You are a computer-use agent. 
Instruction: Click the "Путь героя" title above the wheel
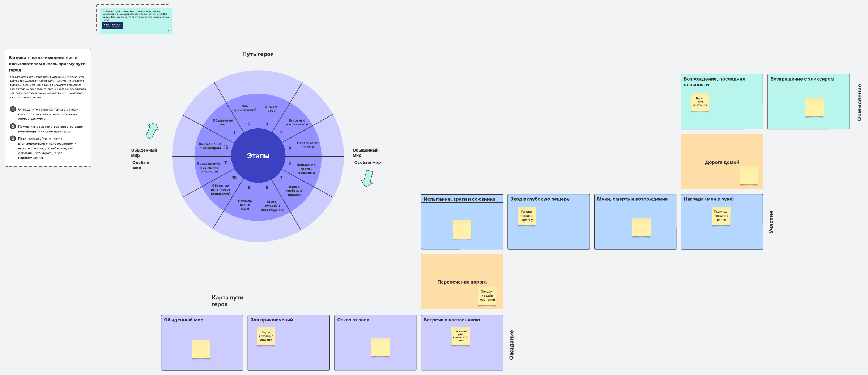(258, 54)
